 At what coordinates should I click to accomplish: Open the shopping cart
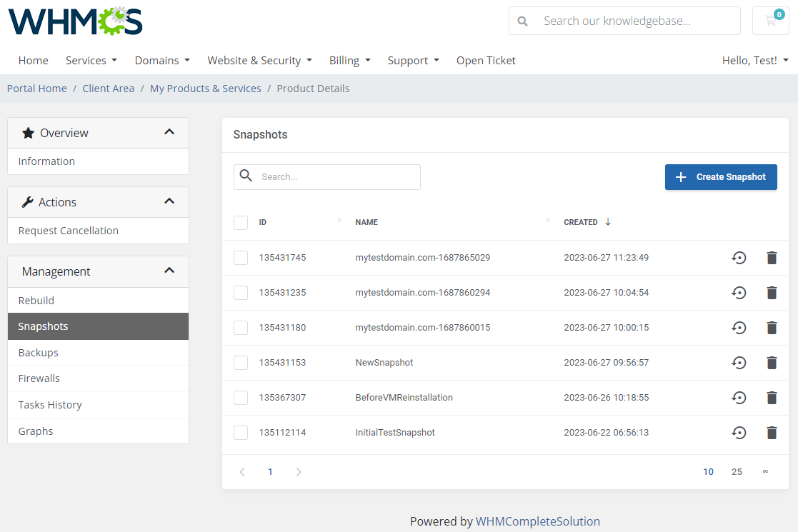pos(770,21)
